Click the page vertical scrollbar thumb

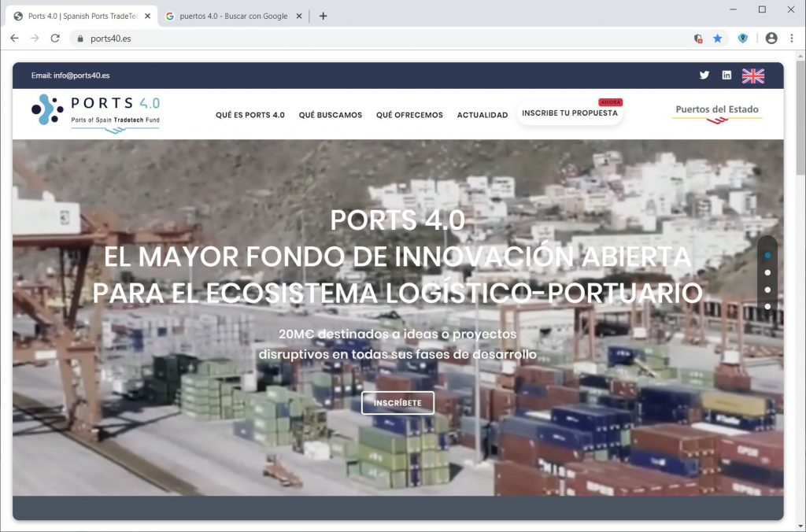[x=800, y=118]
